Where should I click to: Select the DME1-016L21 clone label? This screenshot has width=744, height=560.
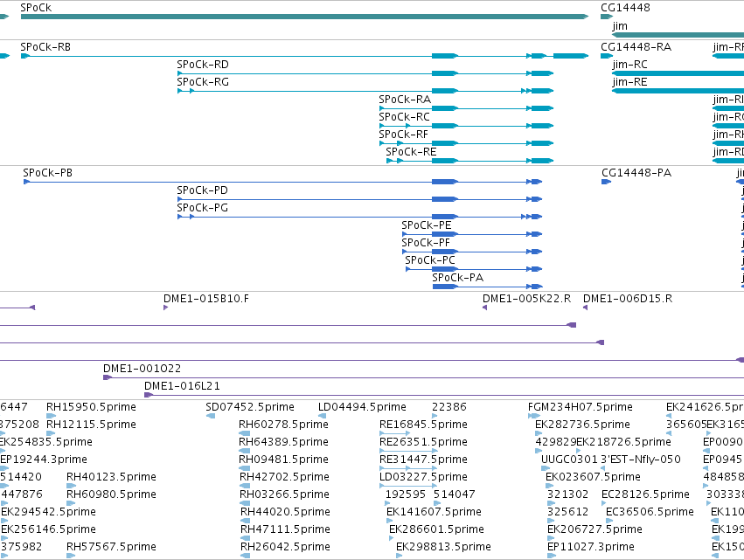point(182,386)
